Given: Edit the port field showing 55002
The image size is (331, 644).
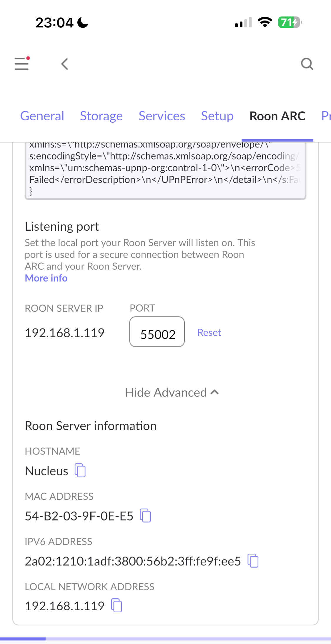Looking at the screenshot, I should point(157,332).
